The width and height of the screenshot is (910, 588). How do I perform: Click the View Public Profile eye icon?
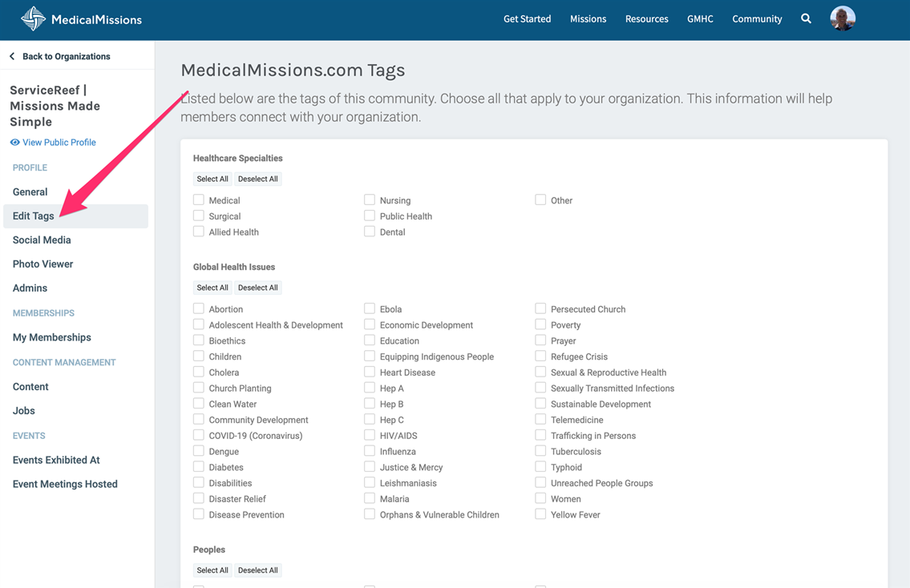coord(15,143)
